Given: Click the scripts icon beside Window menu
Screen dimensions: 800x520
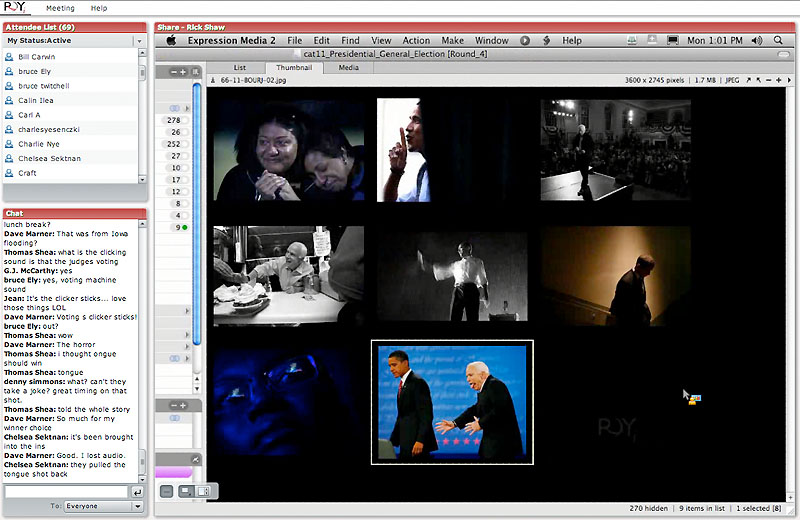Looking at the screenshot, I should pos(546,40).
